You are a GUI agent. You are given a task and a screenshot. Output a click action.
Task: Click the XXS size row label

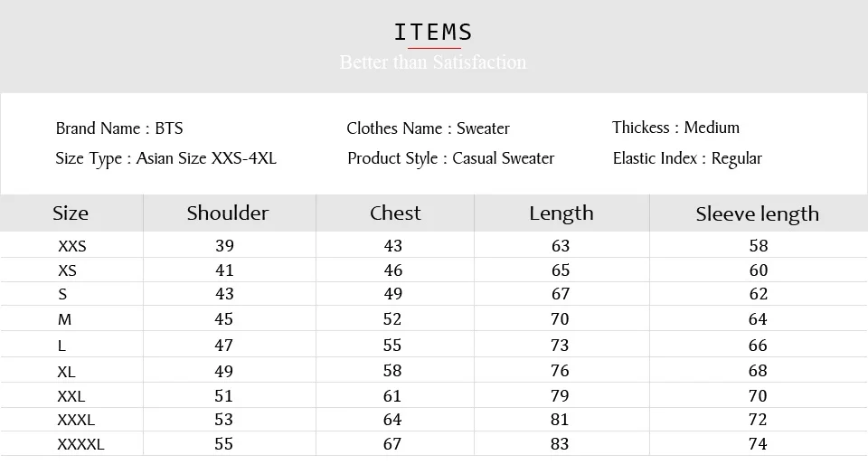click(72, 246)
